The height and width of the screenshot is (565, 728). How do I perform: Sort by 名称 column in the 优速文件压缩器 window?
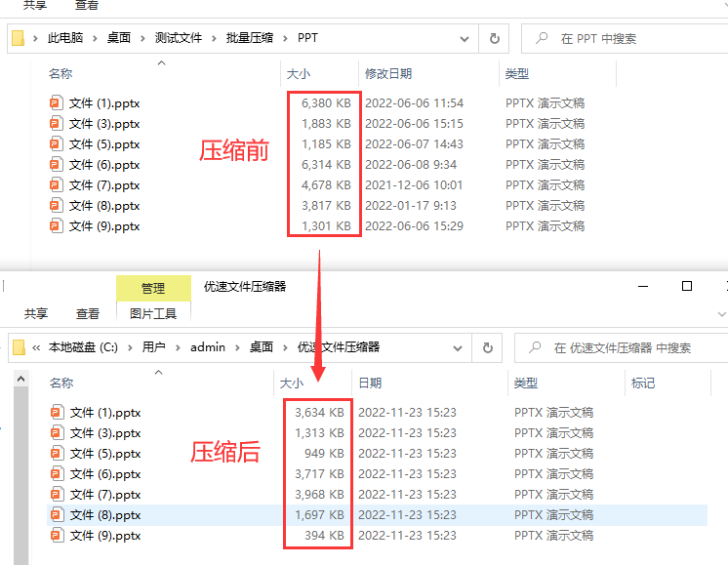(61, 383)
